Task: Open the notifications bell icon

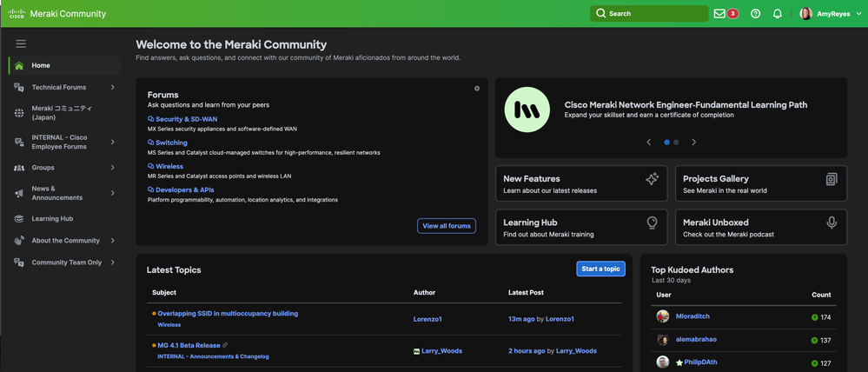Action: click(778, 14)
